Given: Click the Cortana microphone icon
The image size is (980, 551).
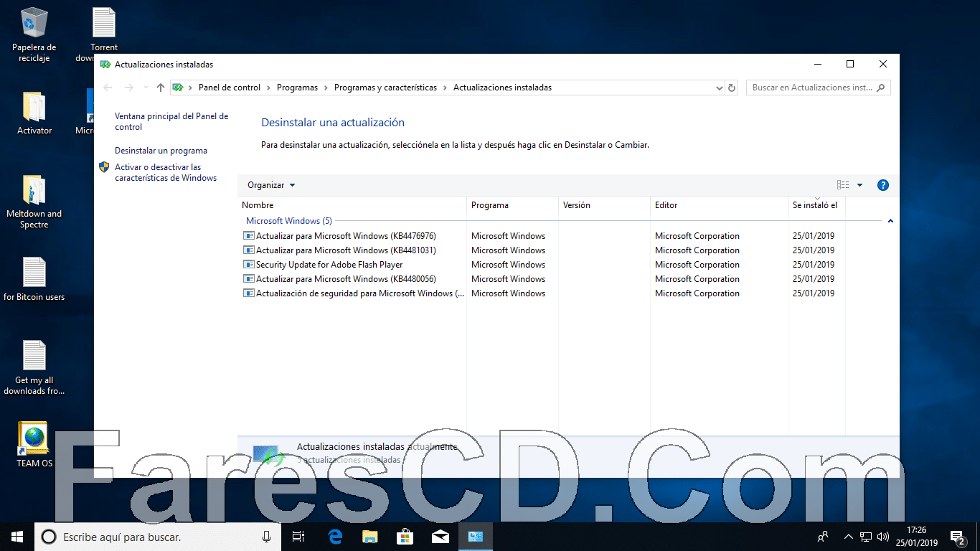Looking at the screenshot, I should [x=267, y=537].
